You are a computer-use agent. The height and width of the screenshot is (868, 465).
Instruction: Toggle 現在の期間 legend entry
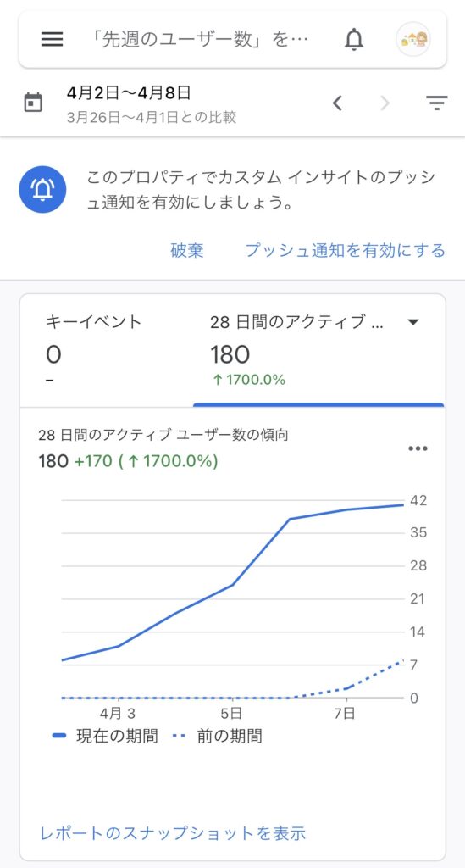click(x=105, y=736)
